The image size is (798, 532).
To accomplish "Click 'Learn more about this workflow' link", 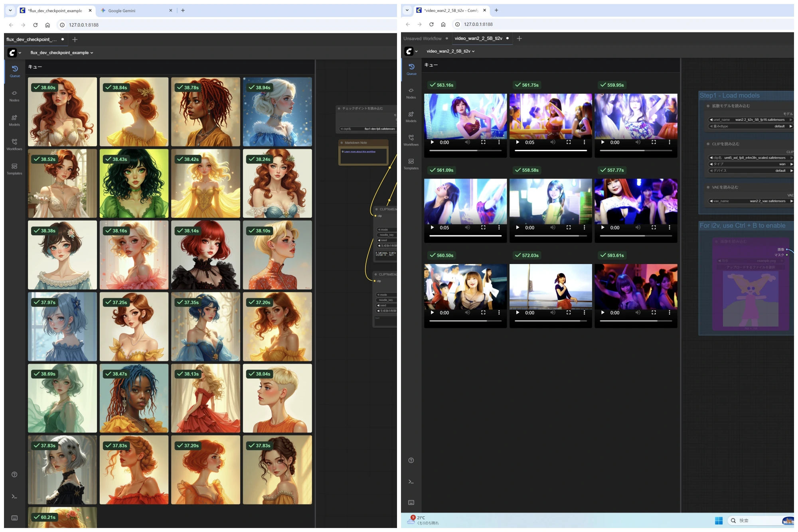I will point(359,152).
